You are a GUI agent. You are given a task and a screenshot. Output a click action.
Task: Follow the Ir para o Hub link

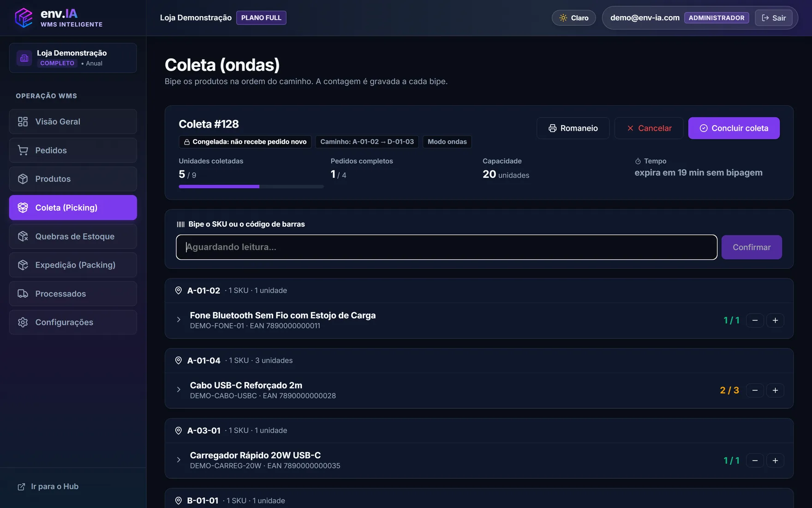[x=48, y=487]
